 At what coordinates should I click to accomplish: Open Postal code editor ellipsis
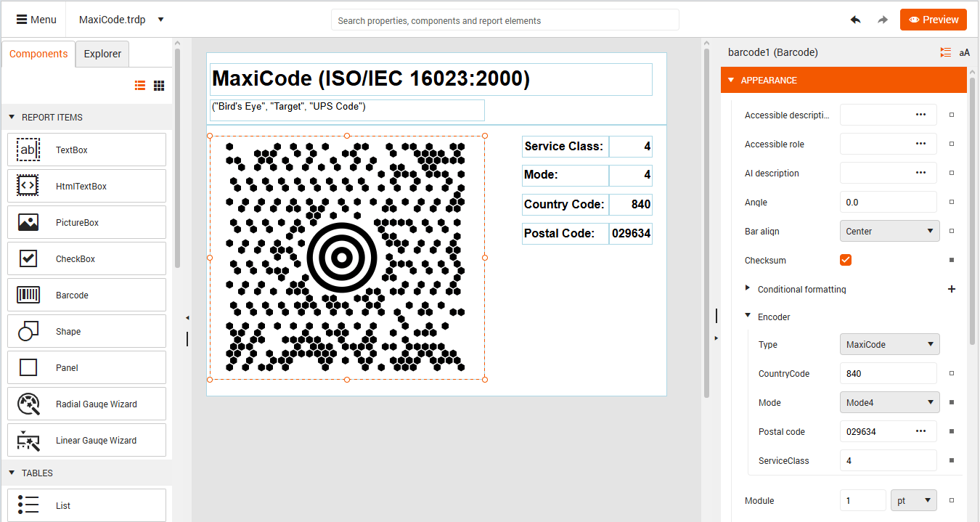[x=920, y=431]
